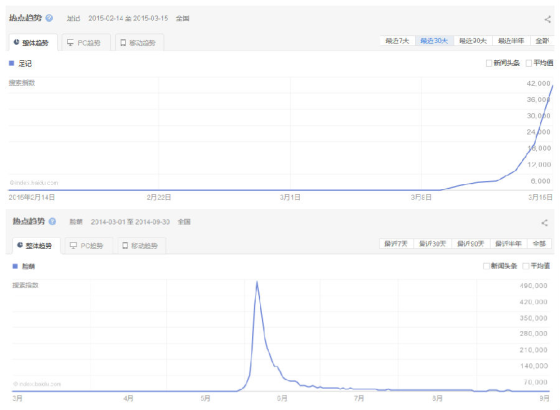Select the 移动趋势 tab in top panel

point(138,43)
